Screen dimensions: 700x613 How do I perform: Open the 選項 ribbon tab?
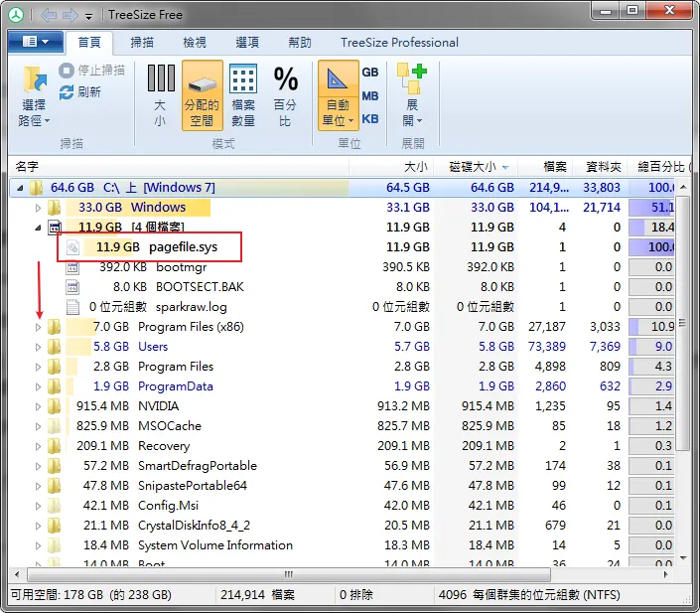click(247, 43)
